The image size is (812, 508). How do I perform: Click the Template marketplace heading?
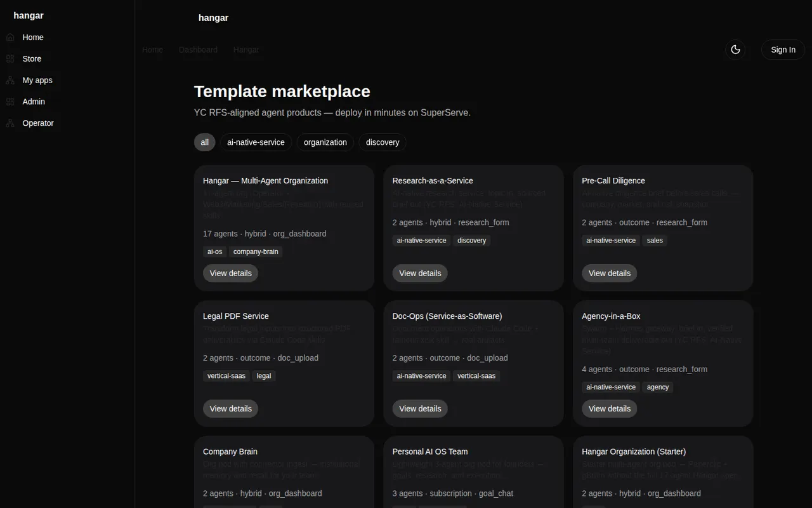click(282, 91)
